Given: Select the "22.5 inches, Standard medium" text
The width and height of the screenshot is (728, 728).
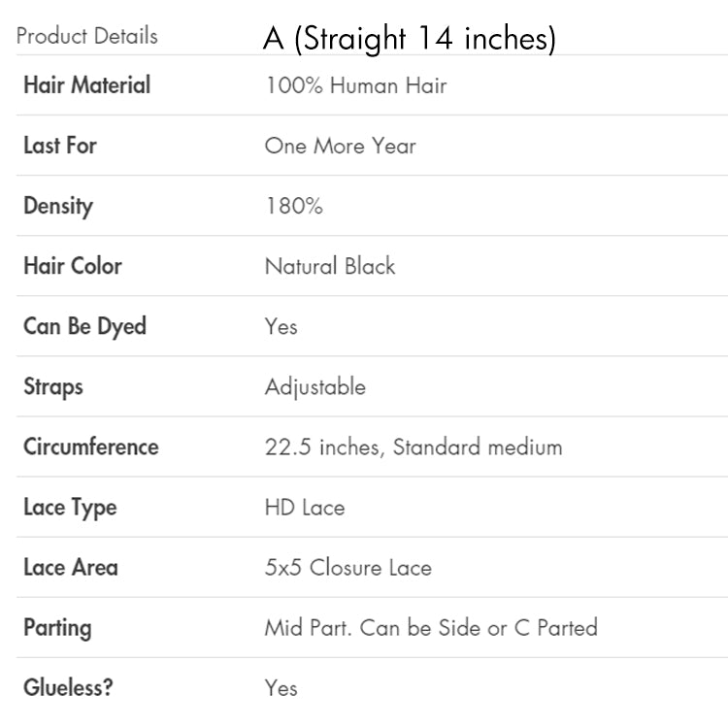Looking at the screenshot, I should (414, 447).
